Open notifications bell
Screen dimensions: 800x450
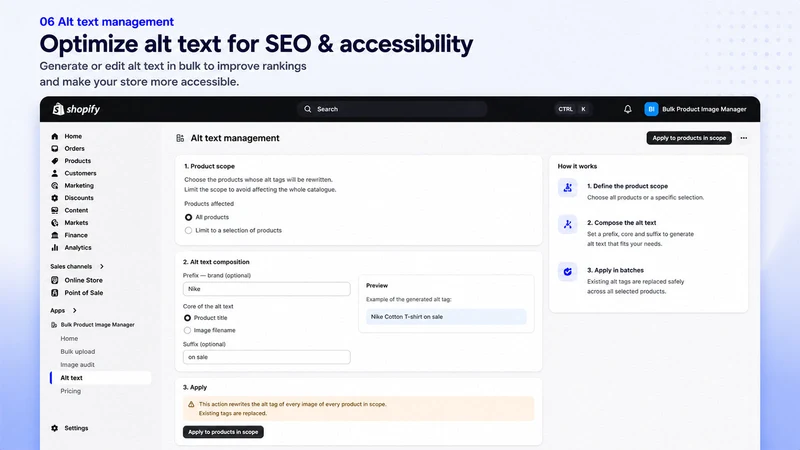628,109
